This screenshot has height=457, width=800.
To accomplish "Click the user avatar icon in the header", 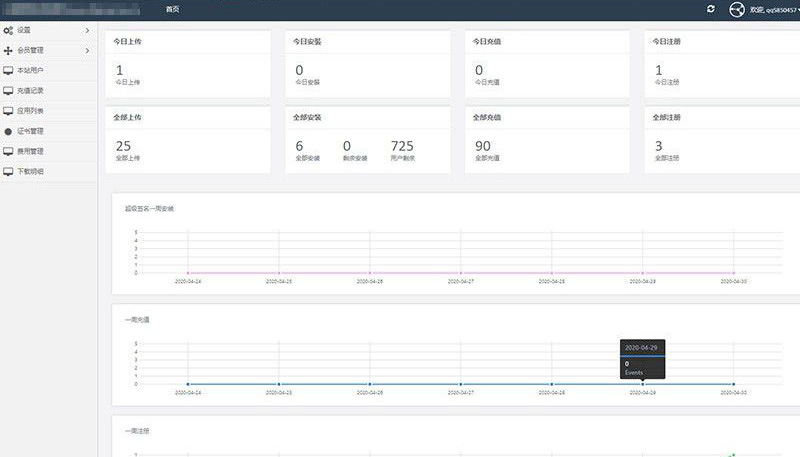I will (x=738, y=9).
